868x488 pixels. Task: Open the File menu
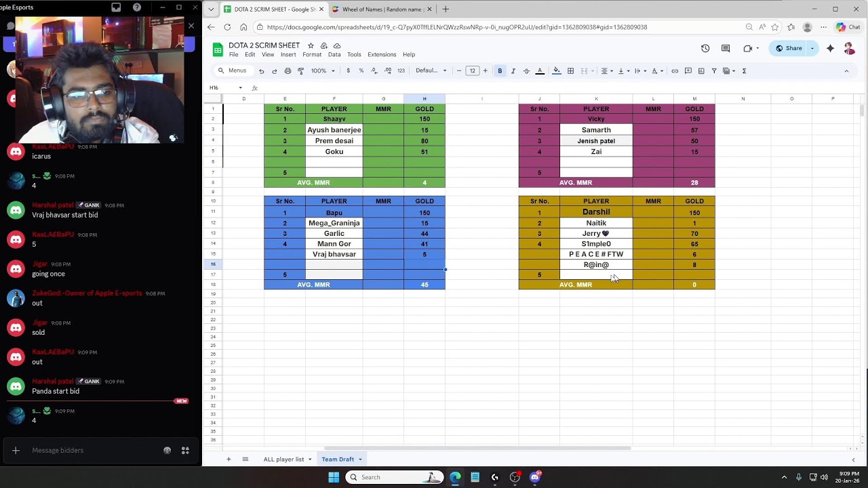[x=233, y=55]
